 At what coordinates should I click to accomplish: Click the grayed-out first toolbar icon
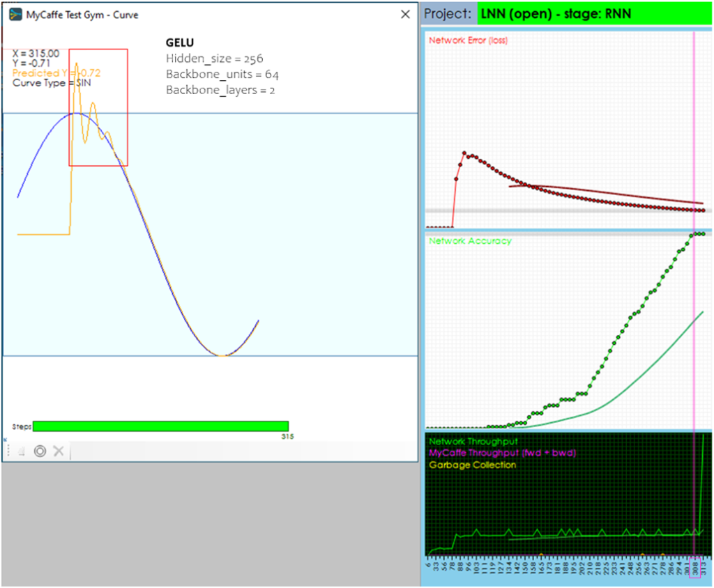(x=22, y=451)
